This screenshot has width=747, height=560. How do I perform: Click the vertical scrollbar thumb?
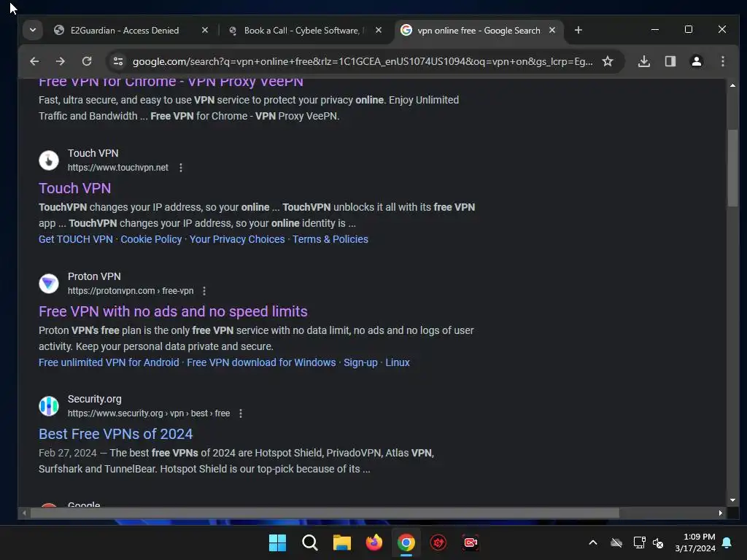pos(732,168)
